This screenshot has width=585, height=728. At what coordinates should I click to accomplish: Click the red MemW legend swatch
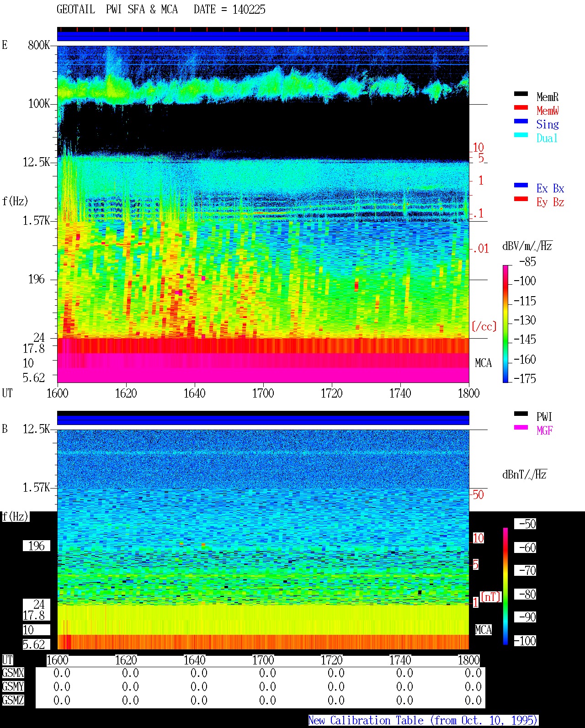point(521,108)
